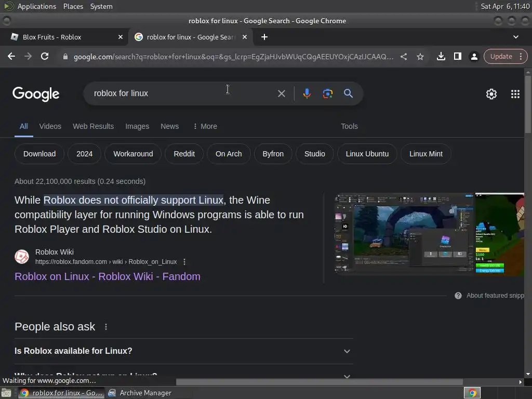Click the horizontal scrollbar right arrow
The width and height of the screenshot is (532, 399).
(521, 382)
